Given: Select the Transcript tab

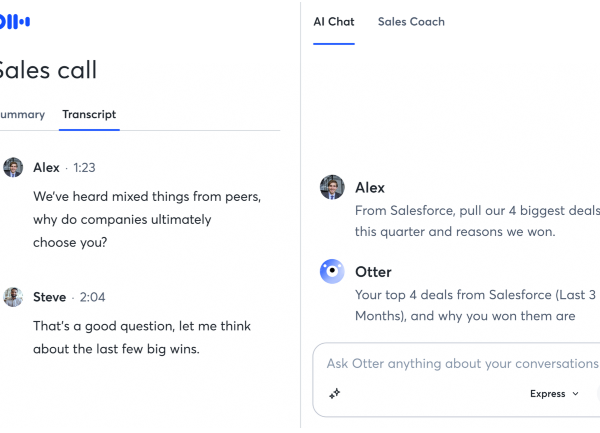Looking at the screenshot, I should click(89, 115).
